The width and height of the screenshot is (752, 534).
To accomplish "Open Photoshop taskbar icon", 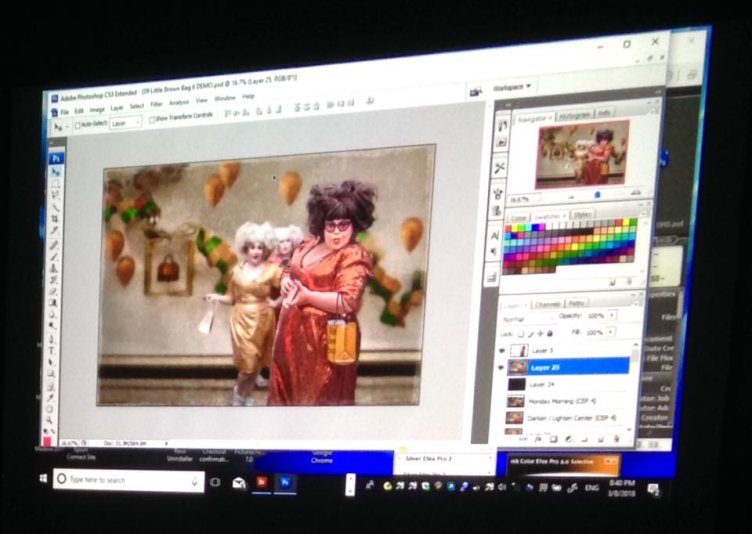I will click(x=285, y=482).
